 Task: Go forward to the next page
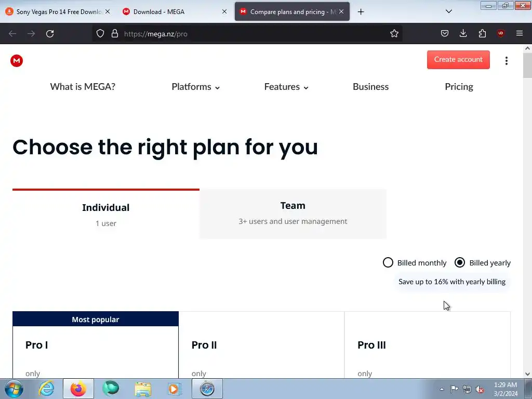(31, 34)
